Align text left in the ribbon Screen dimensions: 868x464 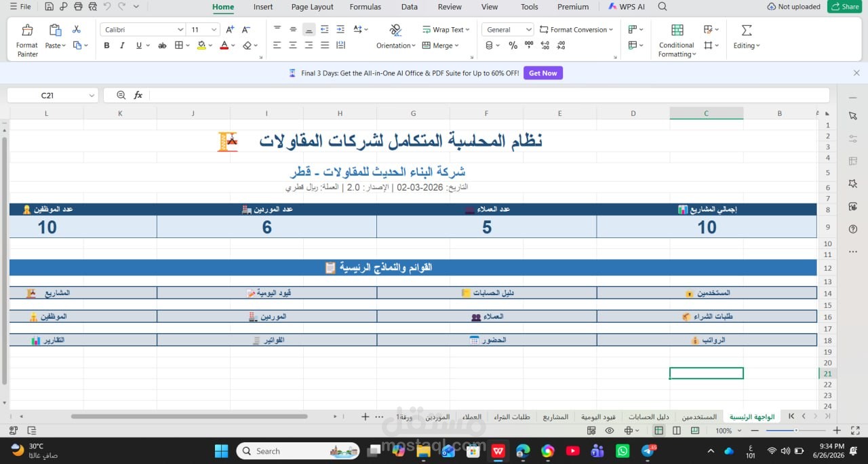click(277, 45)
